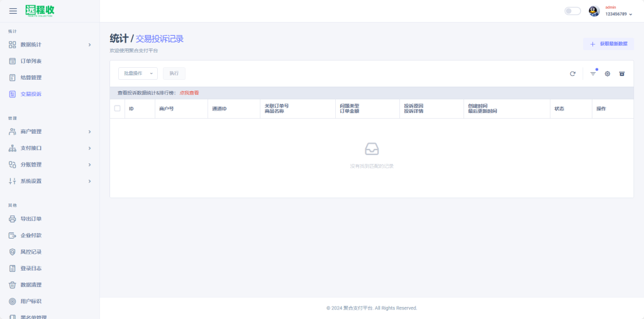The height and width of the screenshot is (319, 644).
Task: Click the 远程收 logo
Action: (40, 11)
